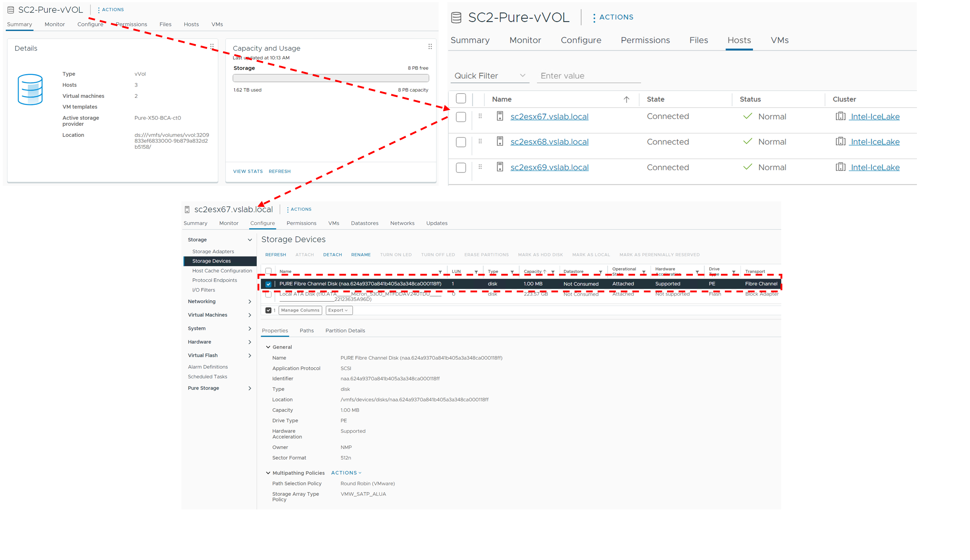This screenshot has height=560, width=970.
Task: Switch to the Paths tab
Action: 307,331
